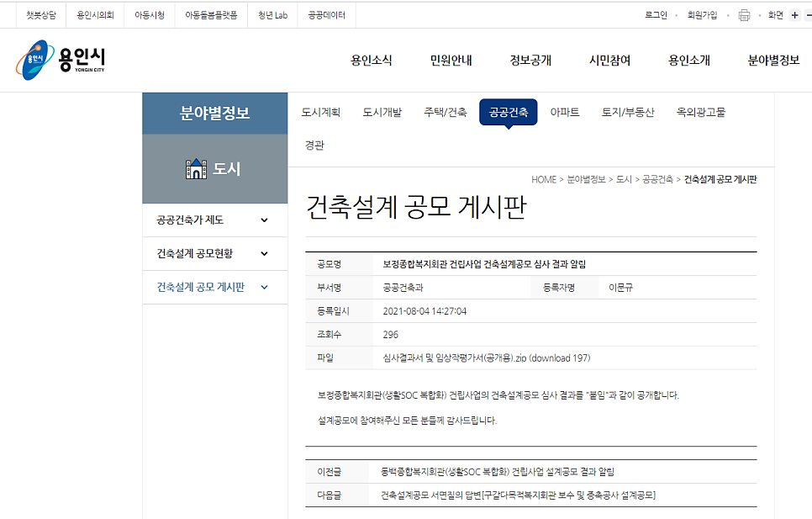This screenshot has width=812, height=519.
Task: Expand the 공공건축가 제도 menu chevron
Action: point(264,220)
